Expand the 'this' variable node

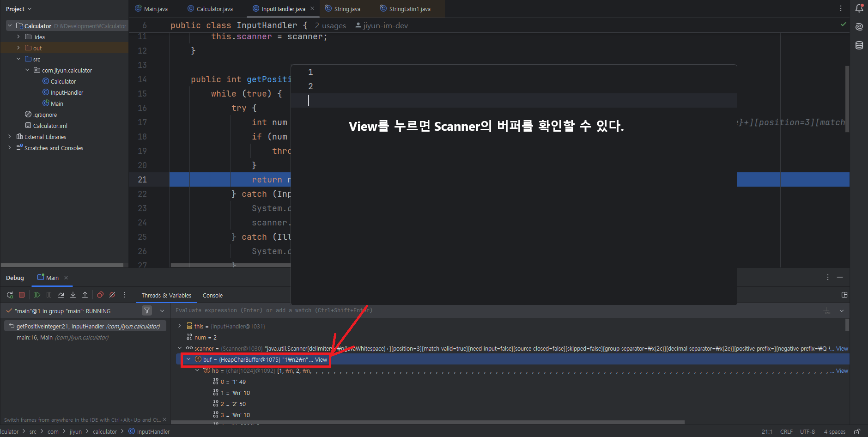180,326
